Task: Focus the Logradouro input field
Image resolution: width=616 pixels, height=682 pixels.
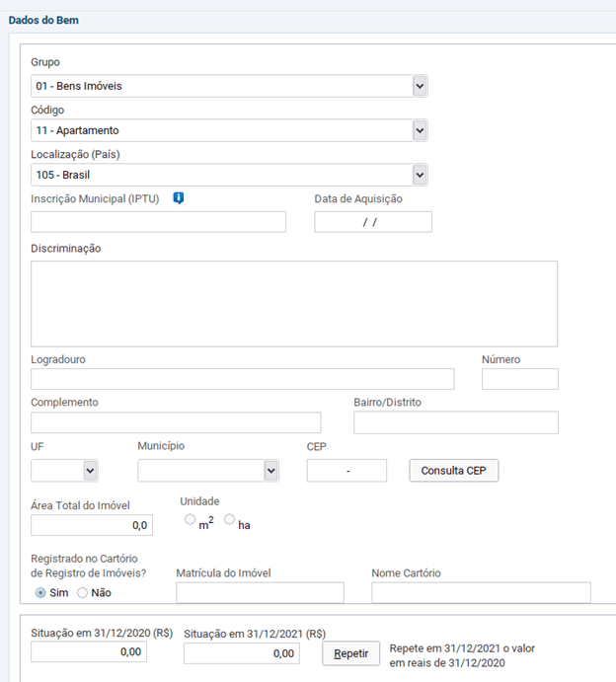Action: (x=242, y=379)
